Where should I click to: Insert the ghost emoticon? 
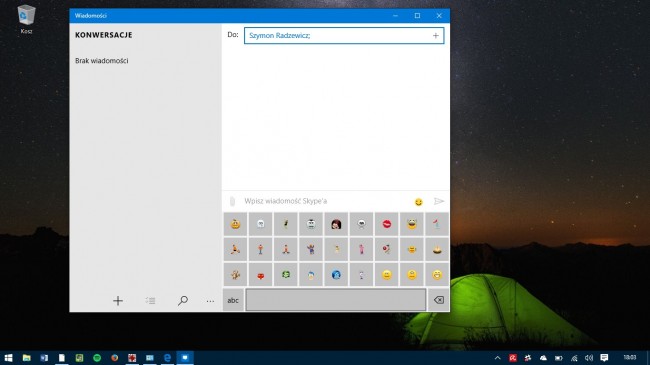[x=261, y=224]
